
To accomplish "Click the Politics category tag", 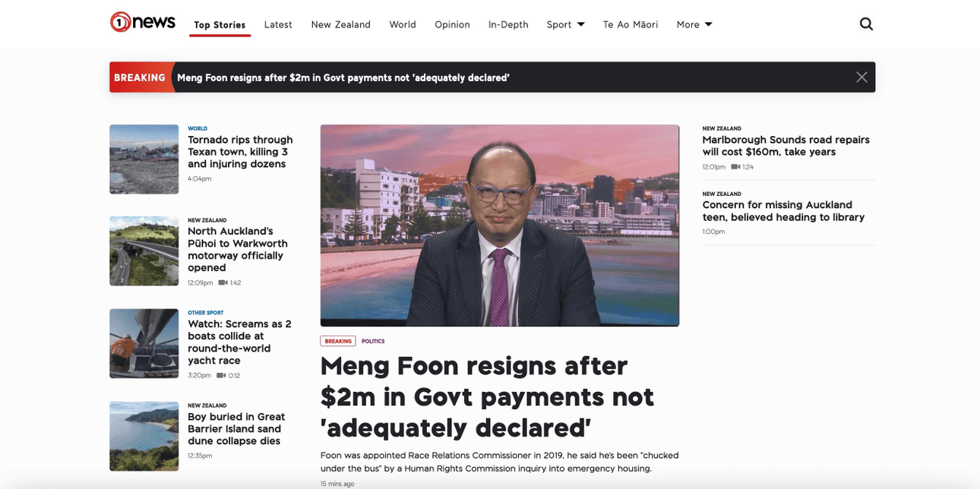I will point(373,342).
